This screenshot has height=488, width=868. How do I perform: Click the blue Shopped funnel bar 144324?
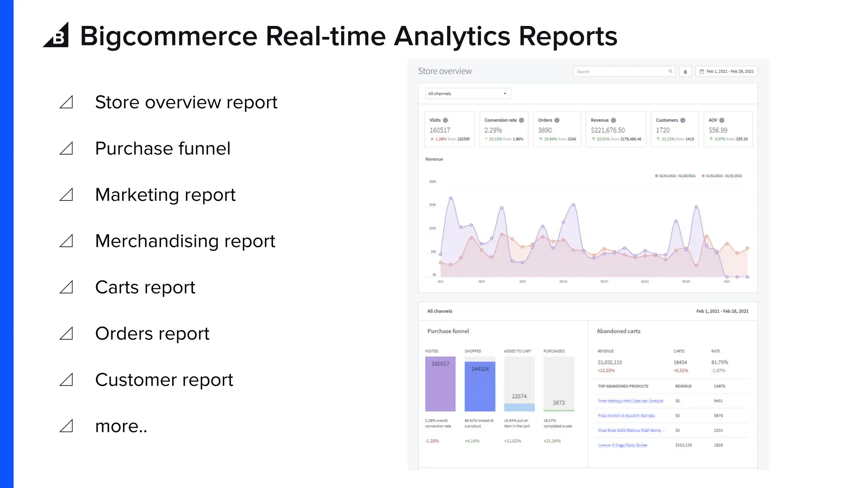pyautogui.click(x=480, y=386)
